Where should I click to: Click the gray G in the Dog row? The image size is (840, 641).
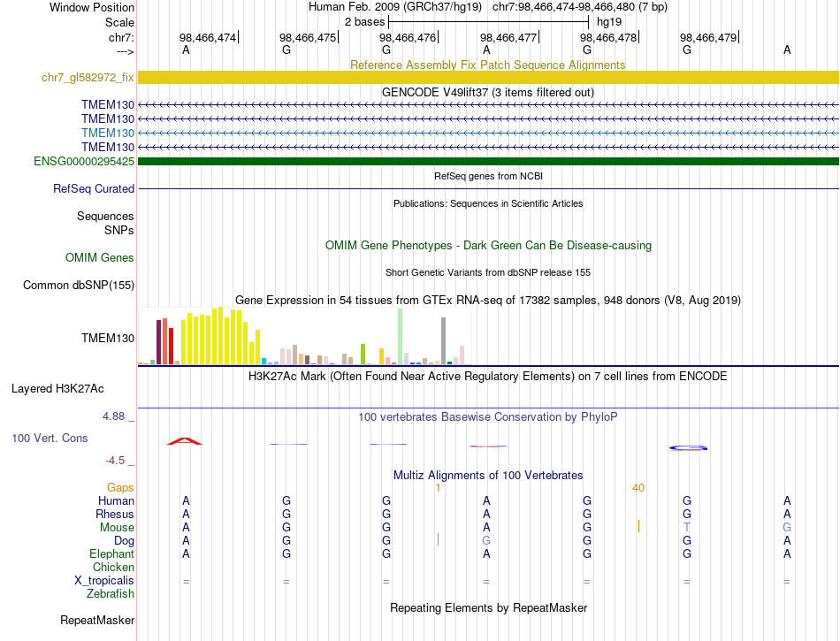(x=486, y=541)
